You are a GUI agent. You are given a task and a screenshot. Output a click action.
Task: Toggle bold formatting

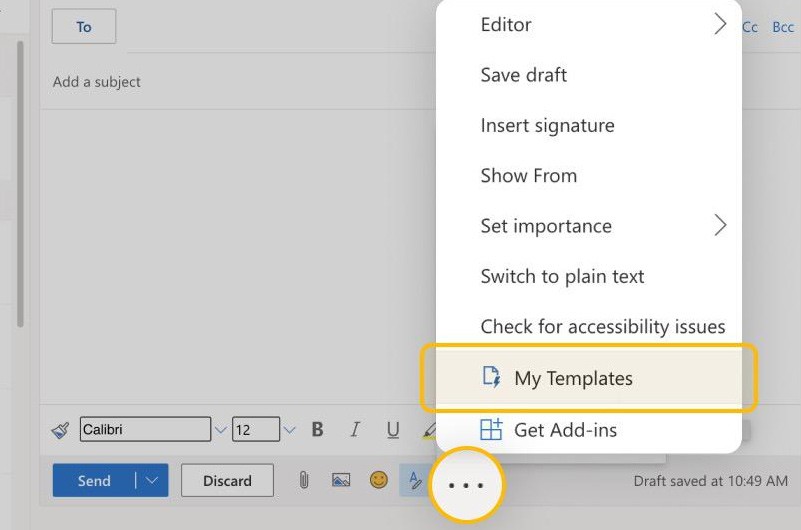click(x=318, y=430)
